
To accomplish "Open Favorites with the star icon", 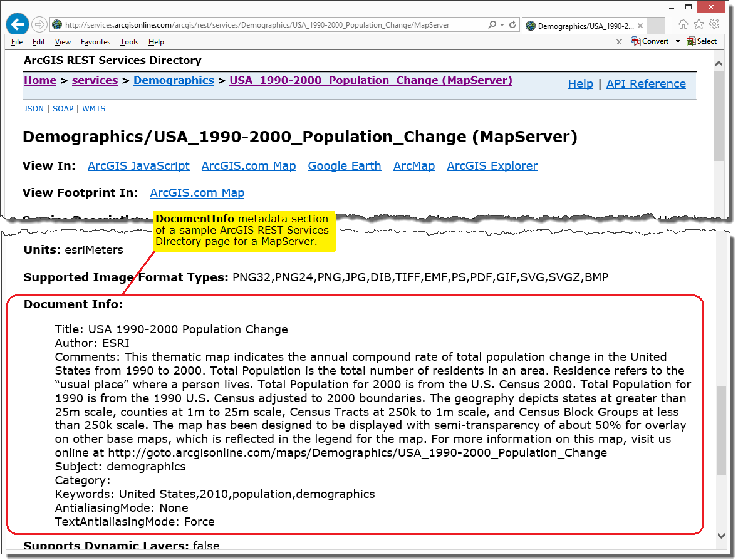I will (699, 24).
